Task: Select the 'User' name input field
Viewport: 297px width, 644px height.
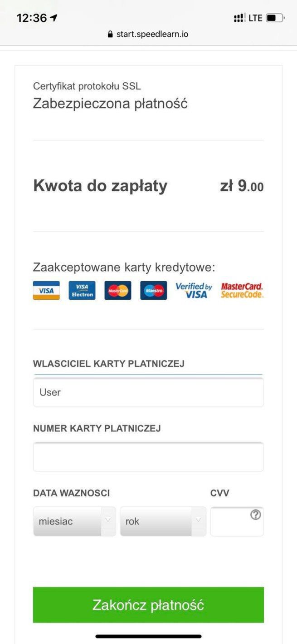Action: click(148, 392)
